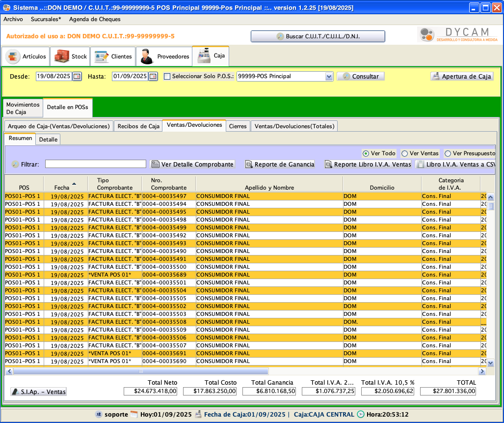Image resolution: width=504 pixels, height=423 pixels.
Task: Expand the P.O.S. selection dropdown
Action: 329,76
